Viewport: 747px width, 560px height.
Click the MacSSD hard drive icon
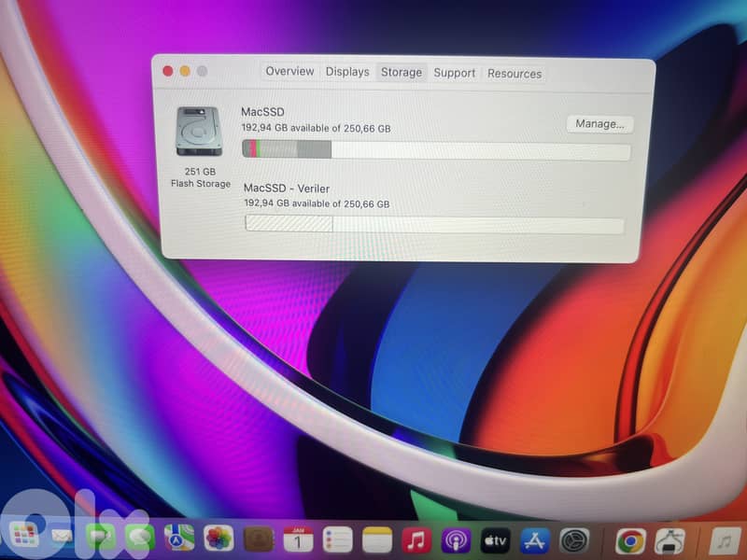click(199, 132)
